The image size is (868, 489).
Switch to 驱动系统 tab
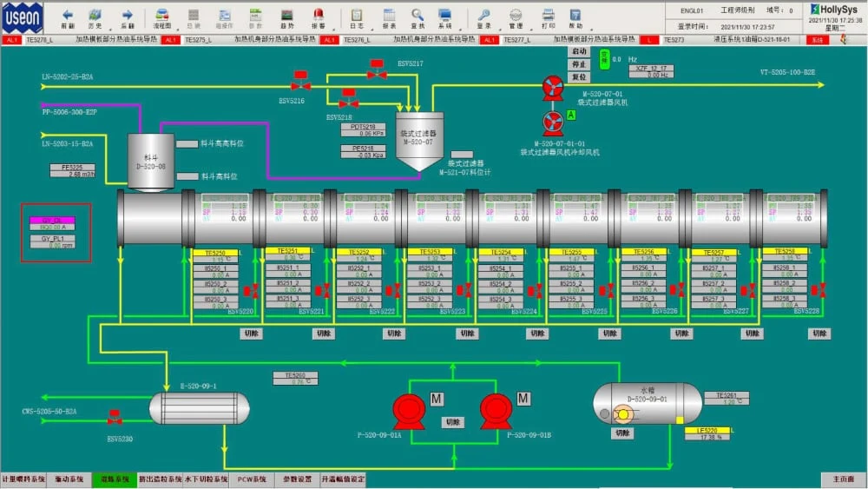point(69,479)
